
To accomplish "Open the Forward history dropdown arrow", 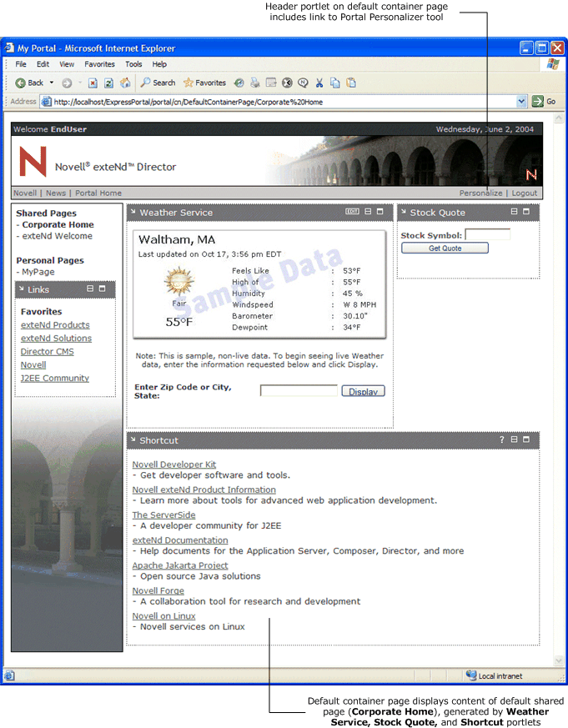I will [80, 83].
